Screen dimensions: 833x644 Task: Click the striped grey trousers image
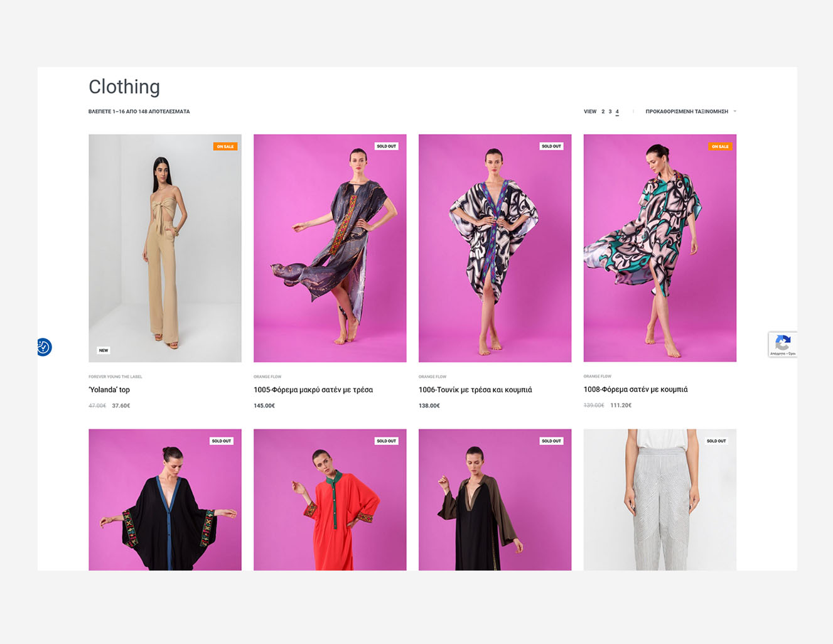(x=660, y=500)
